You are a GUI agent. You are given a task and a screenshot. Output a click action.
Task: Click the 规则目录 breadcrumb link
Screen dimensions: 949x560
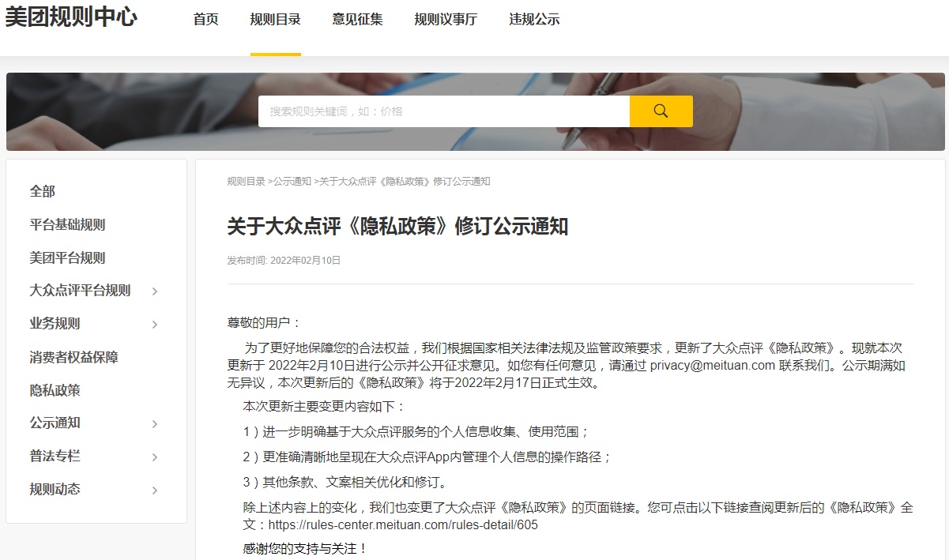pos(247,182)
